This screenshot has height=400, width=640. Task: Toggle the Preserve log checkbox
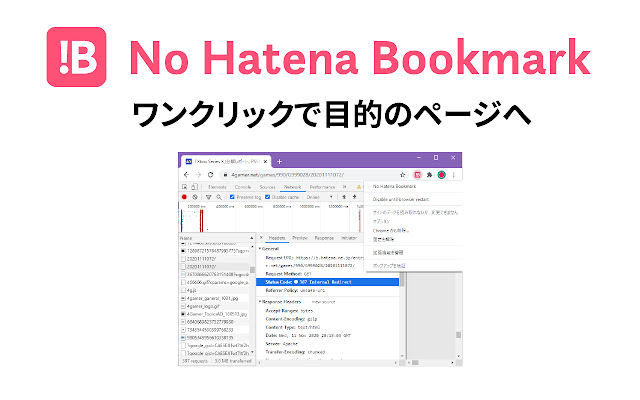point(232,197)
